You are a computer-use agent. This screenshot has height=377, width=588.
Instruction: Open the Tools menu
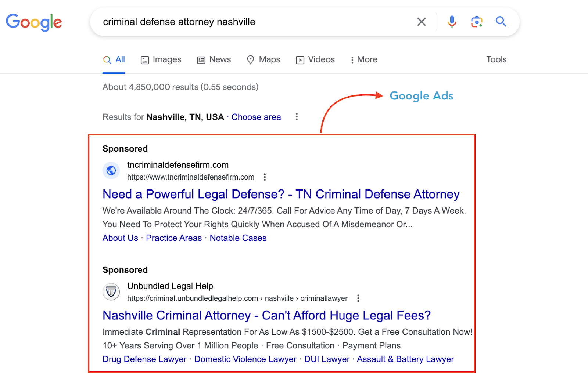pyautogui.click(x=496, y=59)
